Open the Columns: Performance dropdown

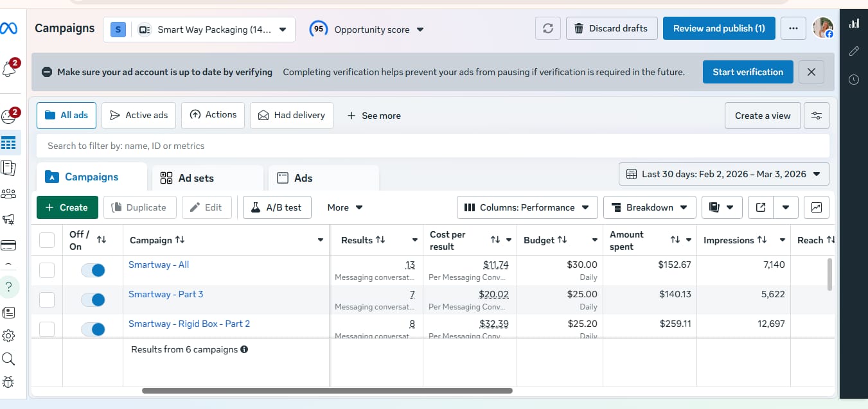click(x=527, y=207)
